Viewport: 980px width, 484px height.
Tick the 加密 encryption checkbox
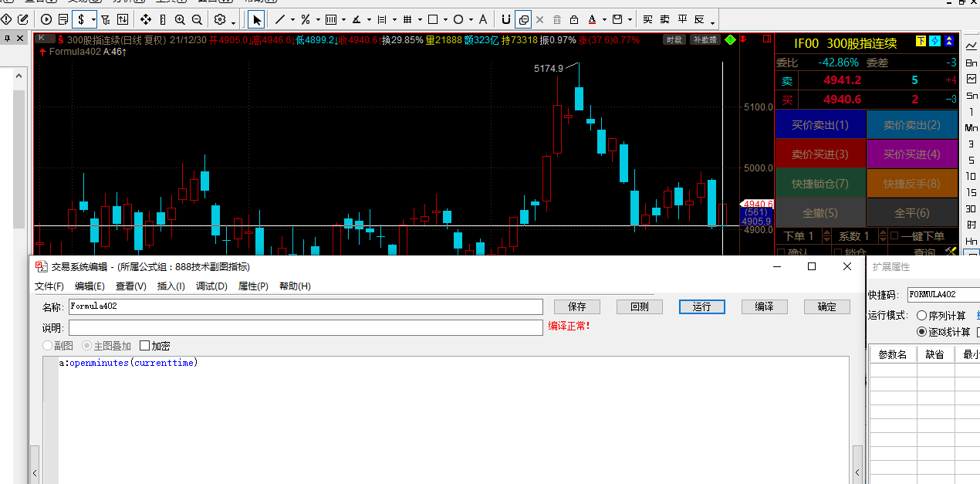click(144, 347)
